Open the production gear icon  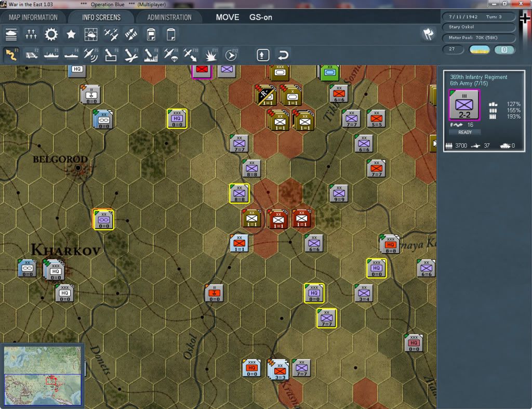pos(51,34)
